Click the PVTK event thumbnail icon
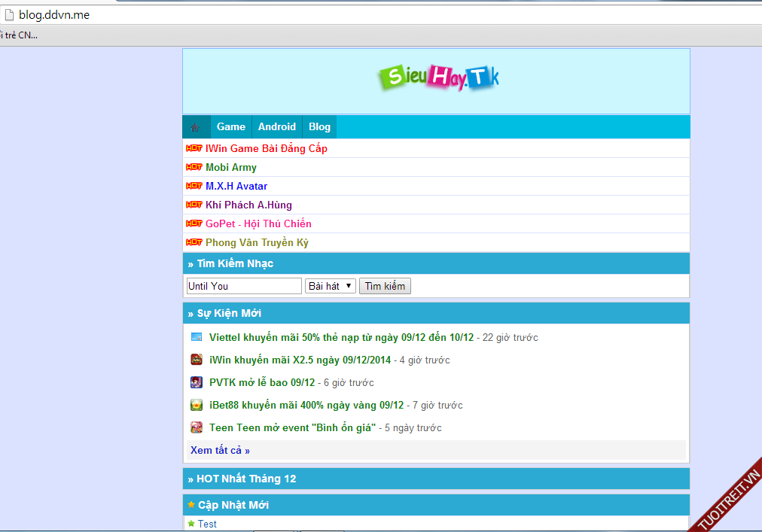The height and width of the screenshot is (532, 762). (x=197, y=382)
